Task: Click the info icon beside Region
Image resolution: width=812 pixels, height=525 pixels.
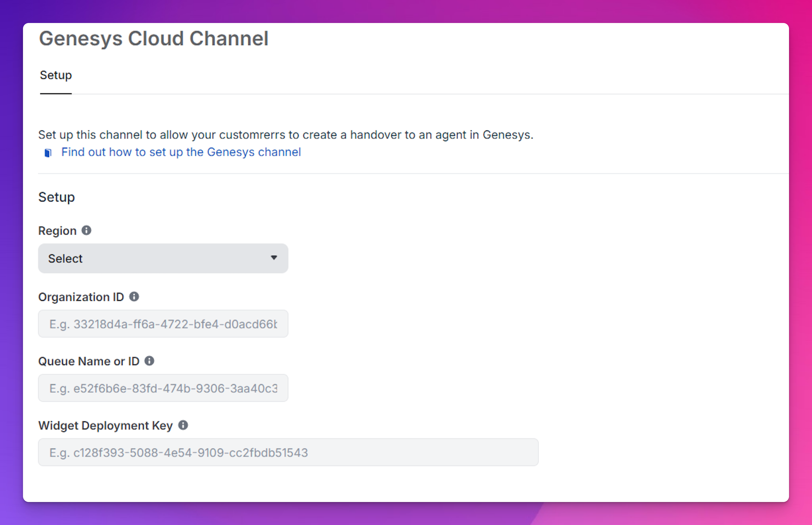Action: coord(86,231)
